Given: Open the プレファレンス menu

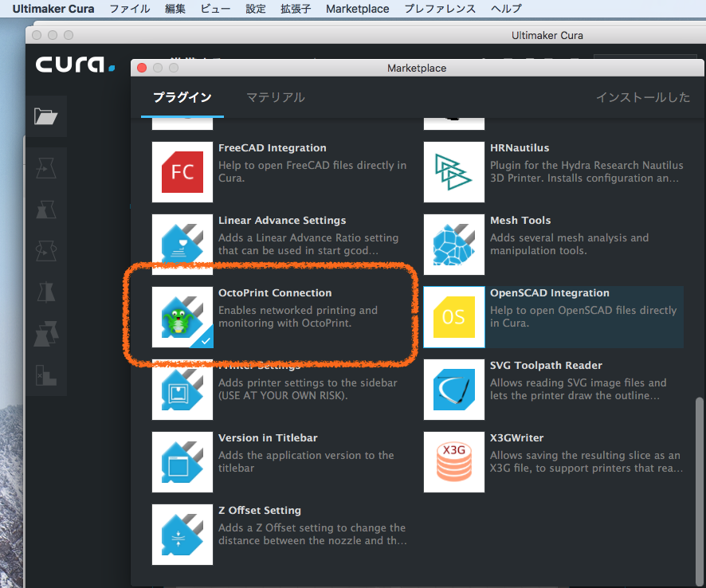Looking at the screenshot, I should pyautogui.click(x=440, y=9).
